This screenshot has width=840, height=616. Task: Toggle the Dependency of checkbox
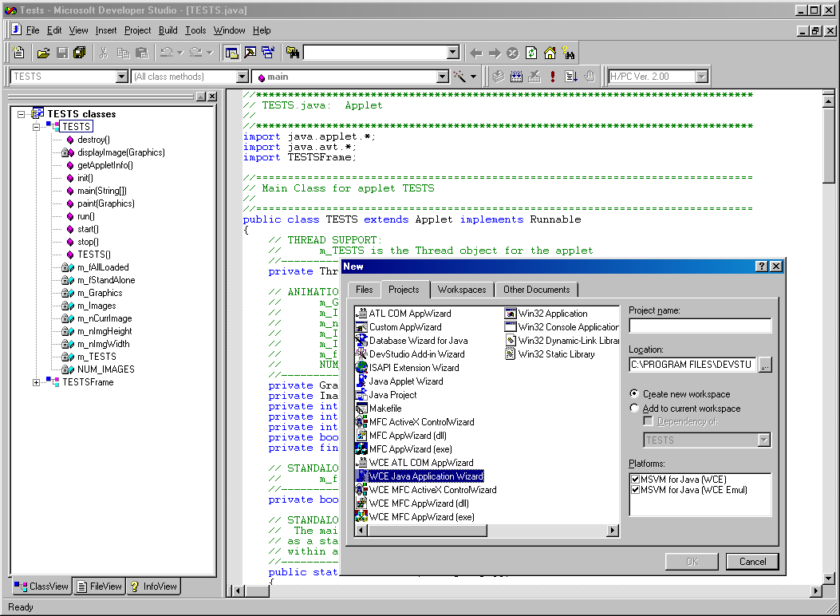[x=649, y=421]
